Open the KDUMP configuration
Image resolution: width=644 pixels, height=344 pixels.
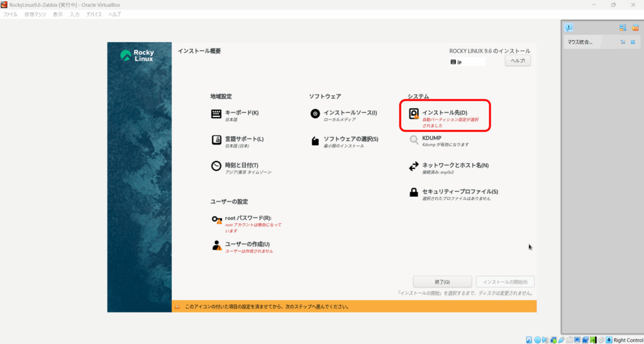tap(438, 141)
